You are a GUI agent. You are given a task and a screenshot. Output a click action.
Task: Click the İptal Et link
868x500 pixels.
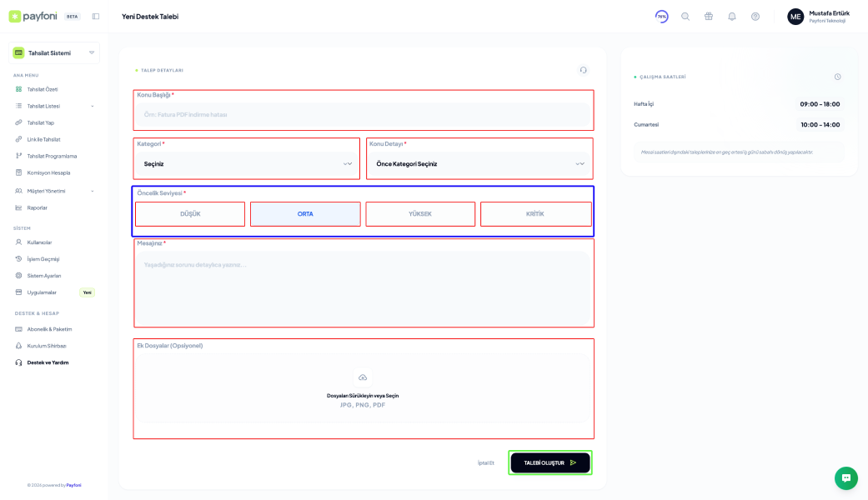(x=485, y=462)
